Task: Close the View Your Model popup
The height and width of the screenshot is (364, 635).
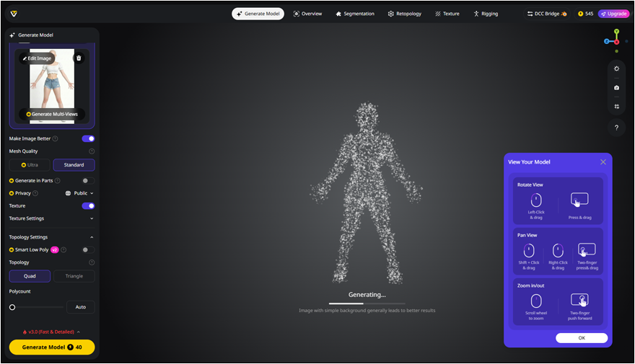Action: pyautogui.click(x=603, y=162)
